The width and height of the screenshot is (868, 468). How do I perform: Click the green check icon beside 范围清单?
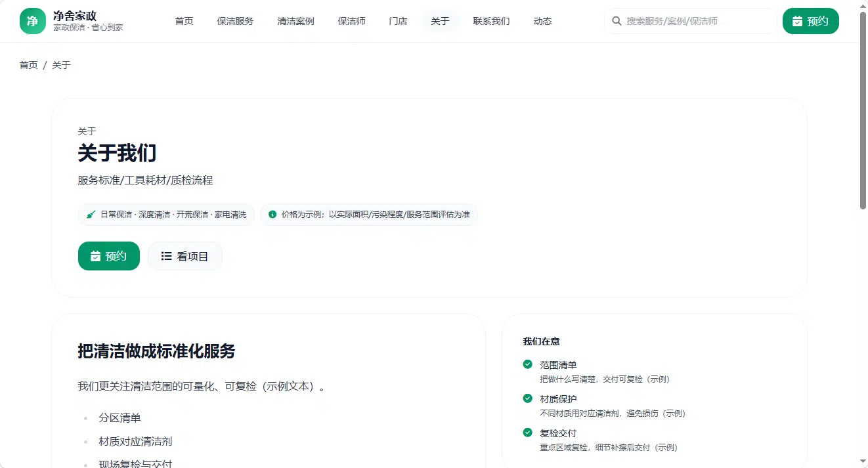click(527, 364)
